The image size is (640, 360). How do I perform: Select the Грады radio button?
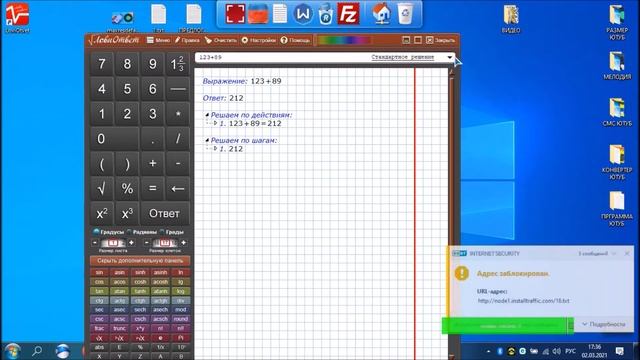coord(162,232)
